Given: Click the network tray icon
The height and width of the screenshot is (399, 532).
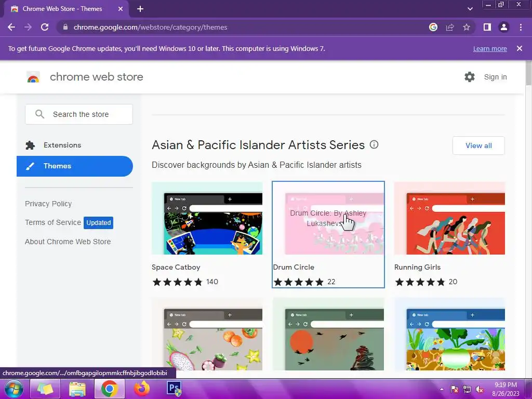Looking at the screenshot, I should pos(467,389).
